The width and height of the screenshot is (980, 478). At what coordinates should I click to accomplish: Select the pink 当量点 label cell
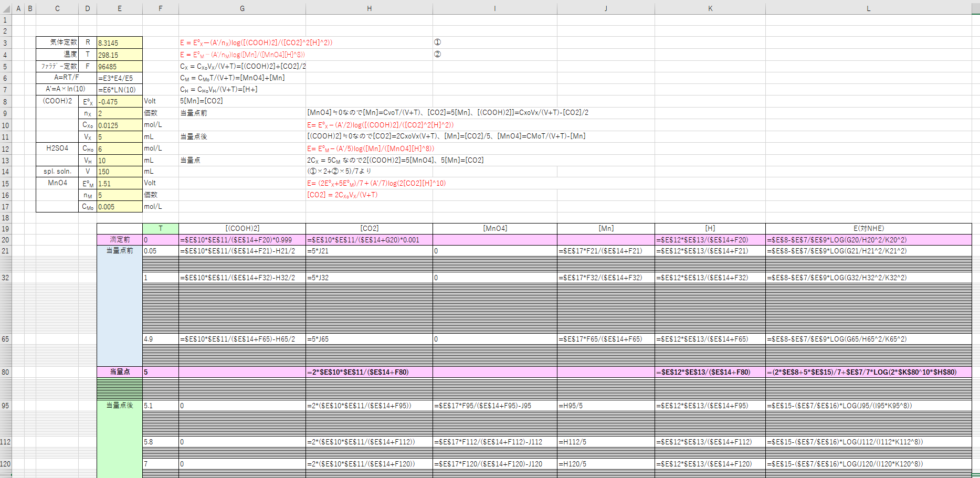point(120,372)
